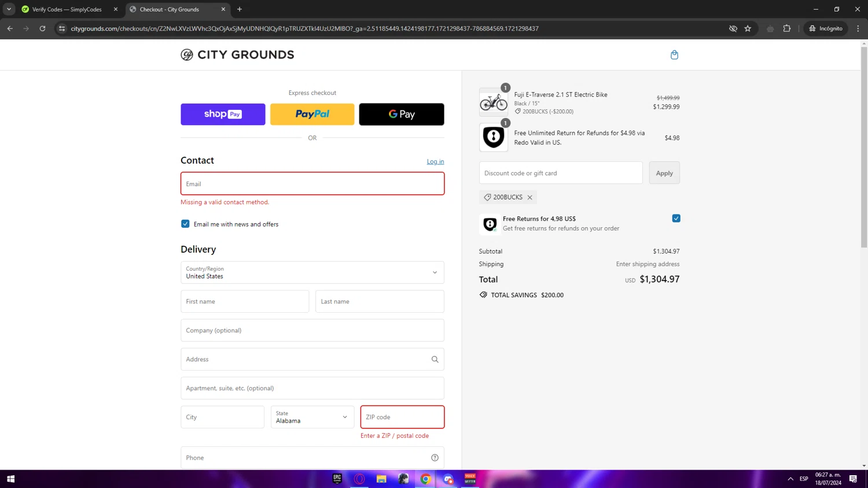Click the Log in link
Image resolution: width=868 pixels, height=488 pixels.
tap(435, 162)
